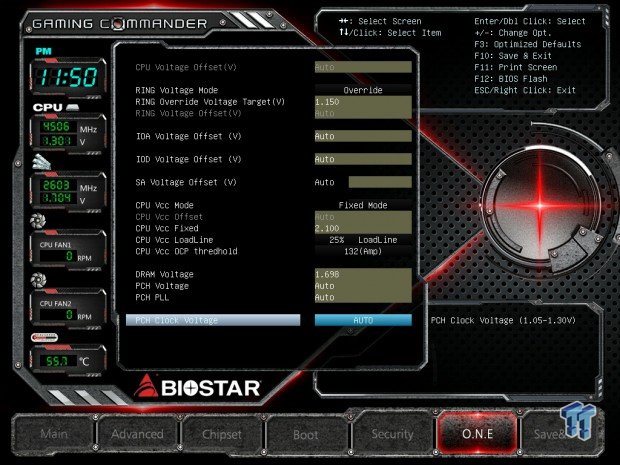
Task: Select the IOA Voltage Offset label
Action: pos(188,136)
